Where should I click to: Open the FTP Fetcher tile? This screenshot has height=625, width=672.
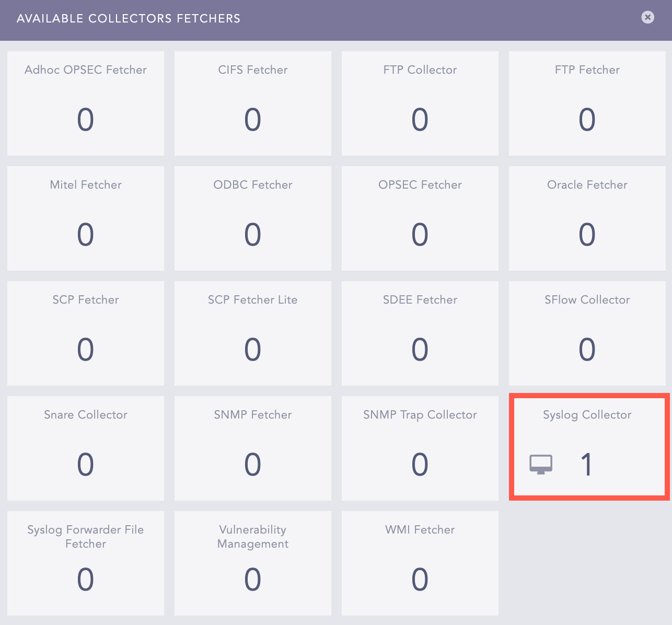587,103
